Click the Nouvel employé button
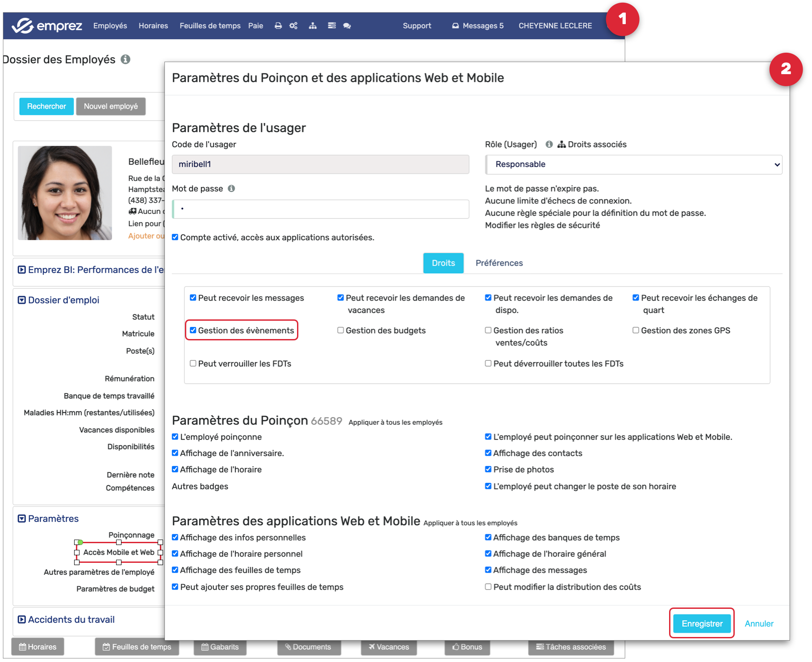 click(x=111, y=106)
